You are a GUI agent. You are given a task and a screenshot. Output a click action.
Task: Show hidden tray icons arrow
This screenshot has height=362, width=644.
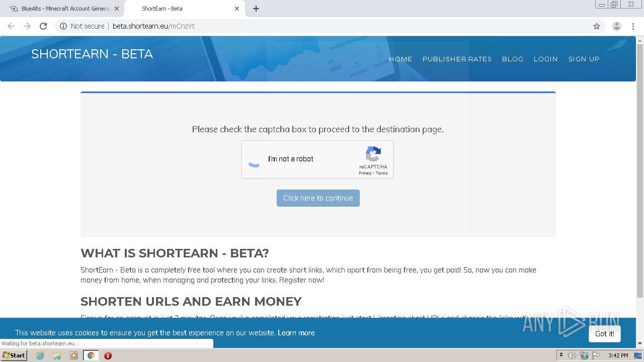[x=561, y=355]
